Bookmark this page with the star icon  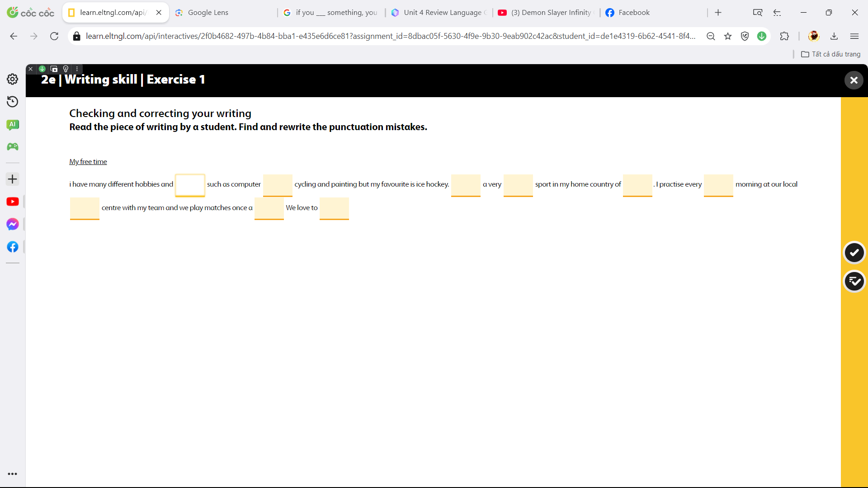[728, 36]
